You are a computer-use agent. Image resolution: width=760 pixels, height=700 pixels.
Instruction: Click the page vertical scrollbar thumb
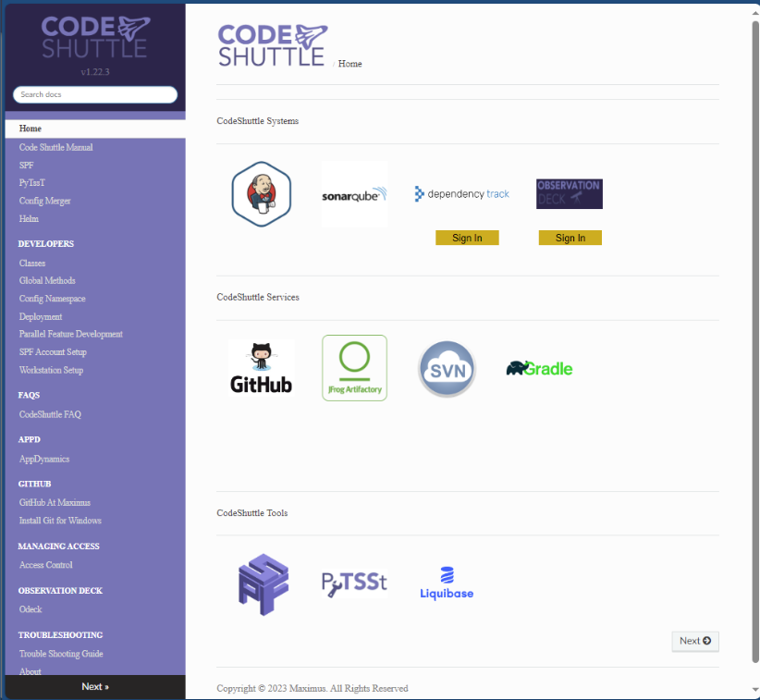(755, 342)
